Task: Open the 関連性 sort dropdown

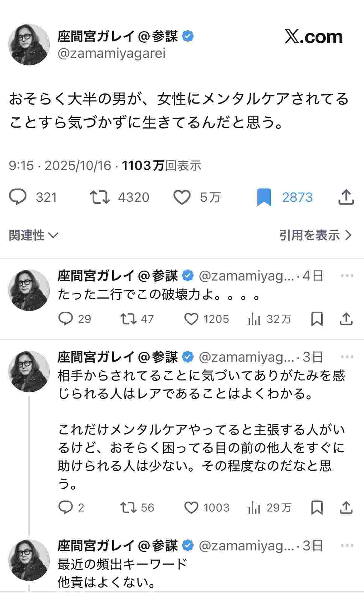Action: pyautogui.click(x=33, y=235)
